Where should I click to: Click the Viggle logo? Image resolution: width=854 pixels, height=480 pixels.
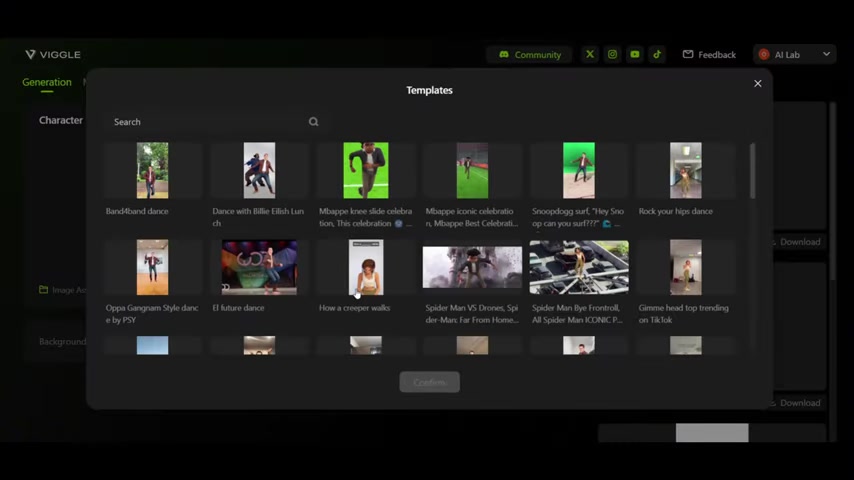click(53, 54)
